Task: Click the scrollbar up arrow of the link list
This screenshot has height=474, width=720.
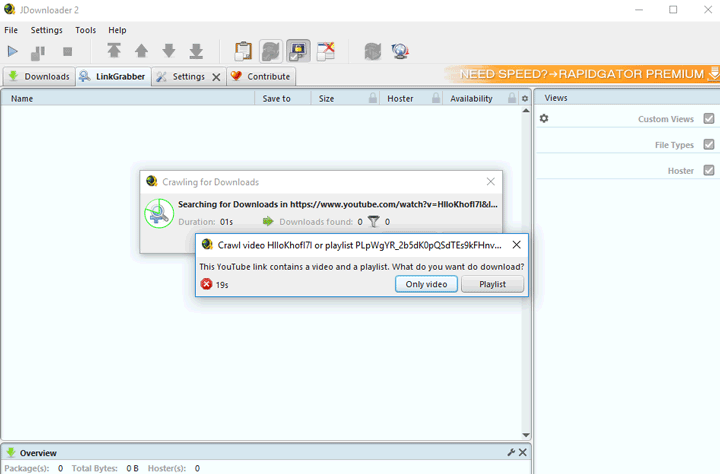Action: tap(526, 111)
